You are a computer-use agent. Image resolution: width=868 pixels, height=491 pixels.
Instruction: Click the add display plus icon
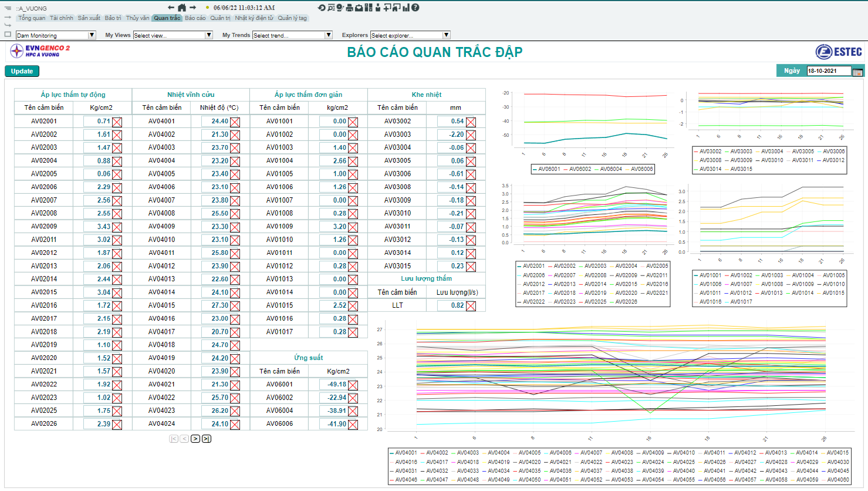[387, 8]
